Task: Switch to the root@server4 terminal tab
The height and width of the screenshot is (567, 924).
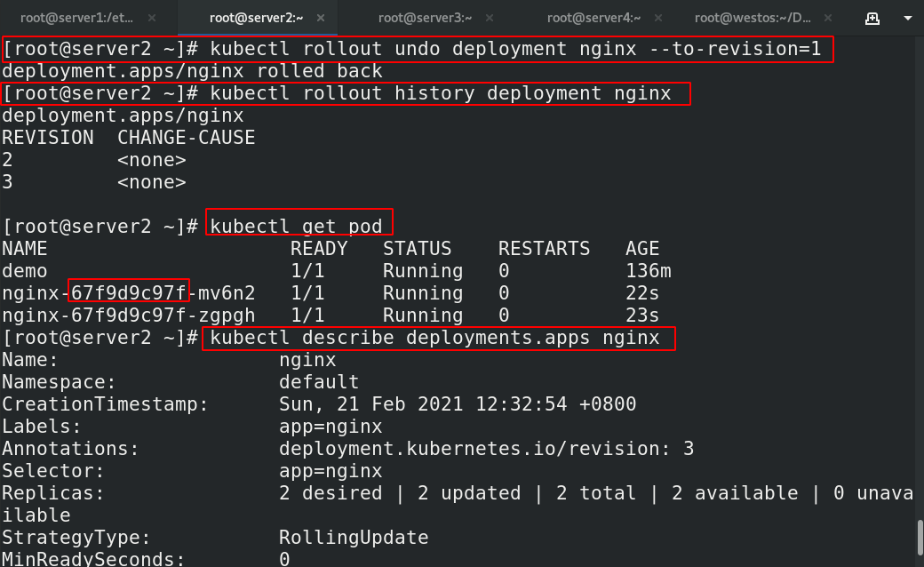Action: click(x=597, y=16)
